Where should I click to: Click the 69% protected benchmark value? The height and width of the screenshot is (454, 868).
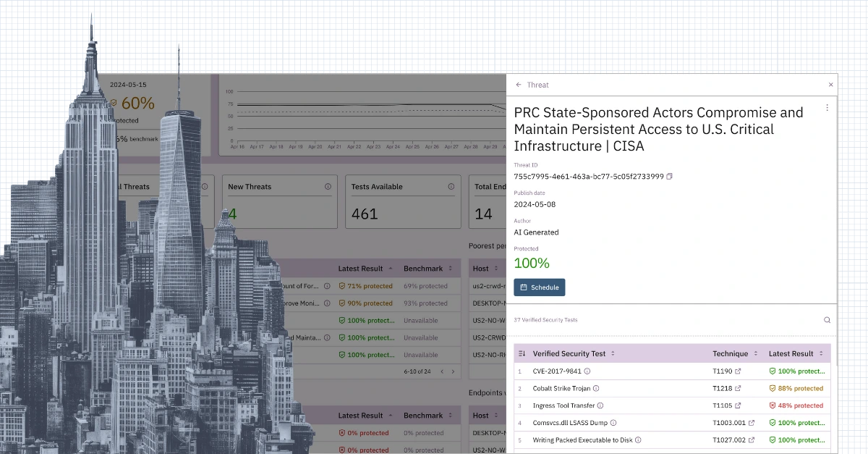click(425, 286)
